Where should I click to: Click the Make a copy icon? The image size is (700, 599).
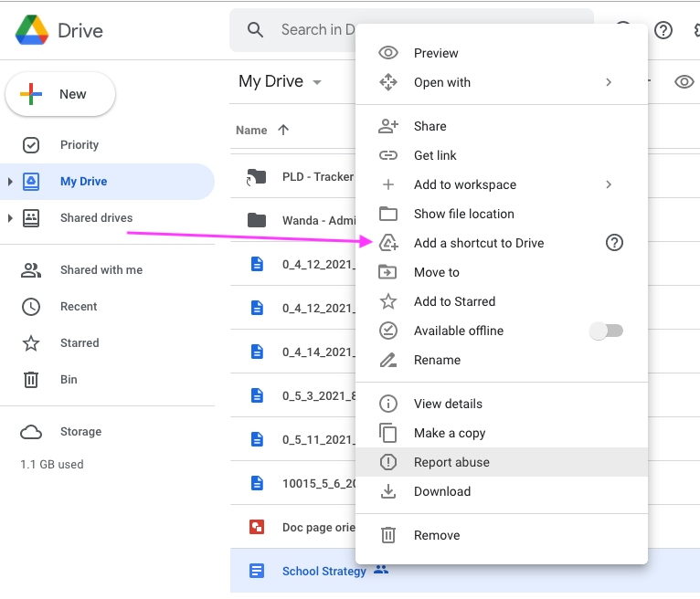pyautogui.click(x=388, y=433)
